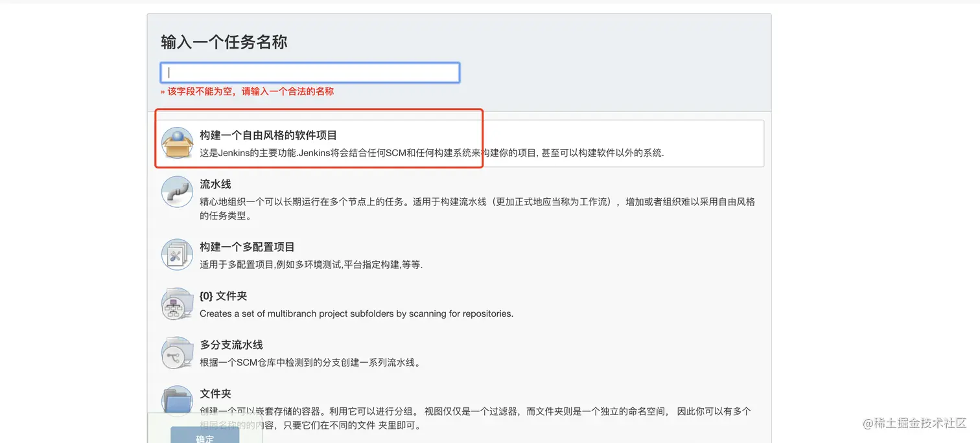Viewport: 980px width, 443px height.
Task: Select the 流水线 pipe icon
Action: (x=177, y=192)
